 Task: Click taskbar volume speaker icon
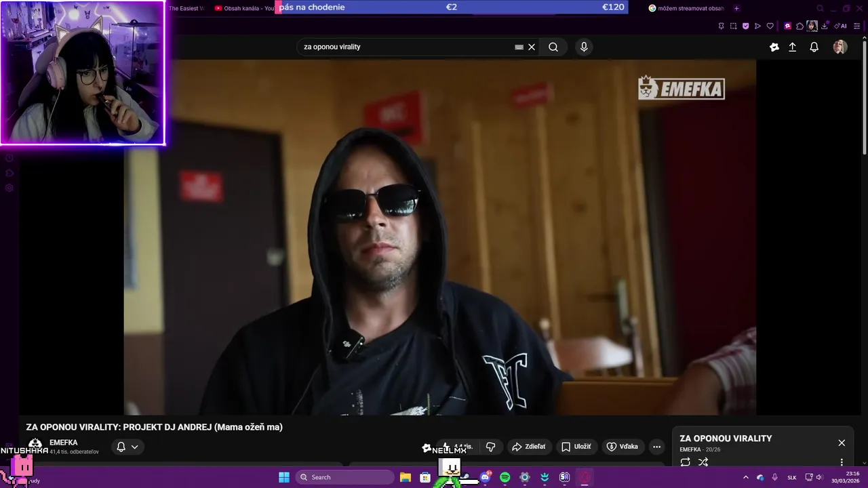point(819,477)
